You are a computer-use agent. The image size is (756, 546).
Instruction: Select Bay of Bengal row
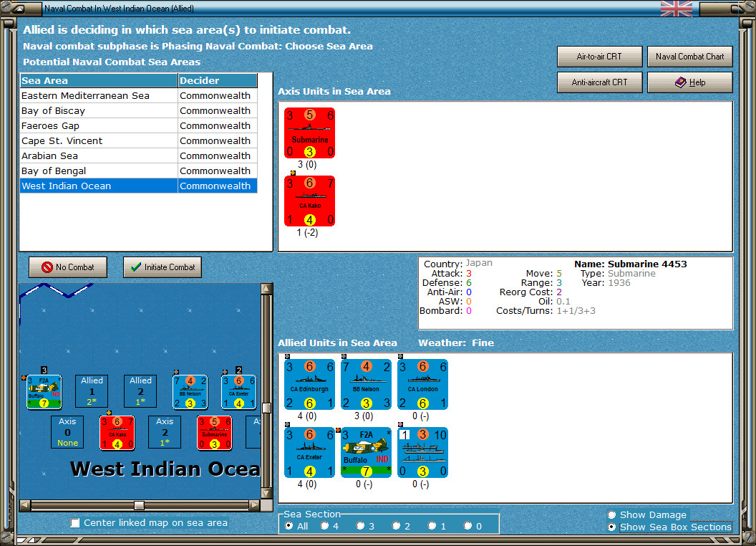[138, 171]
